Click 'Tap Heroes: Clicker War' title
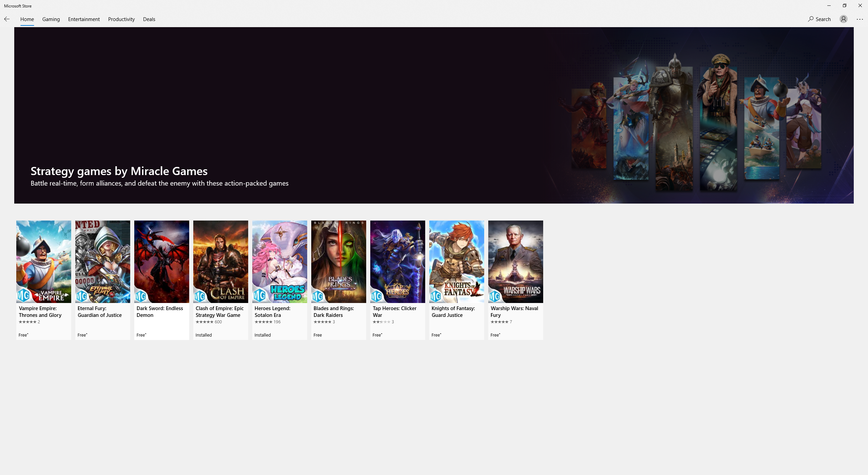The width and height of the screenshot is (868, 475). coord(395,311)
